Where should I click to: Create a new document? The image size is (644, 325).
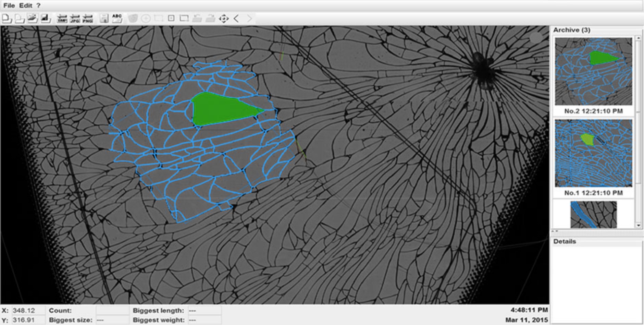click(6, 19)
